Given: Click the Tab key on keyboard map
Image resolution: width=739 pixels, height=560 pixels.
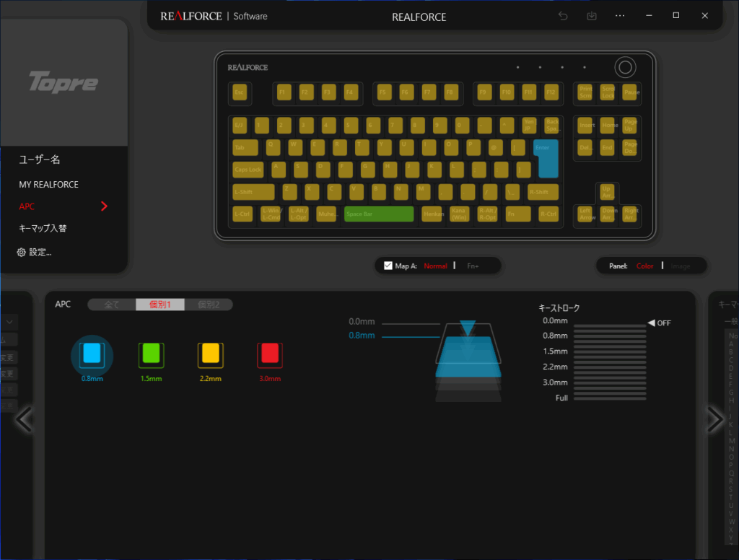Looking at the screenshot, I should point(245,147).
